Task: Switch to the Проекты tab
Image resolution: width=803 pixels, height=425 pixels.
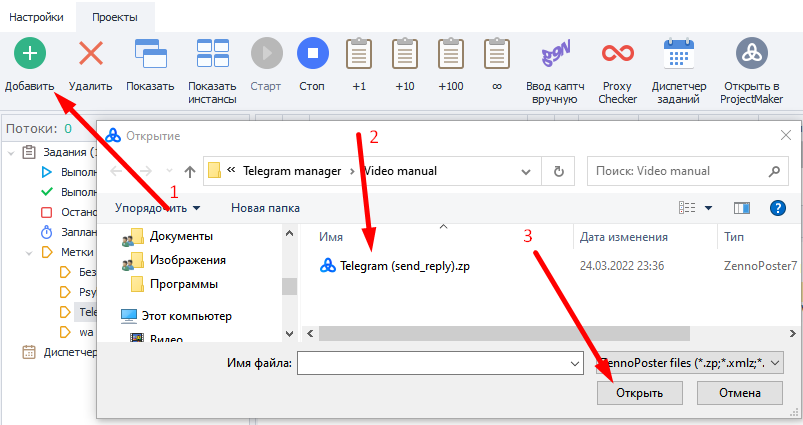Action: point(115,17)
